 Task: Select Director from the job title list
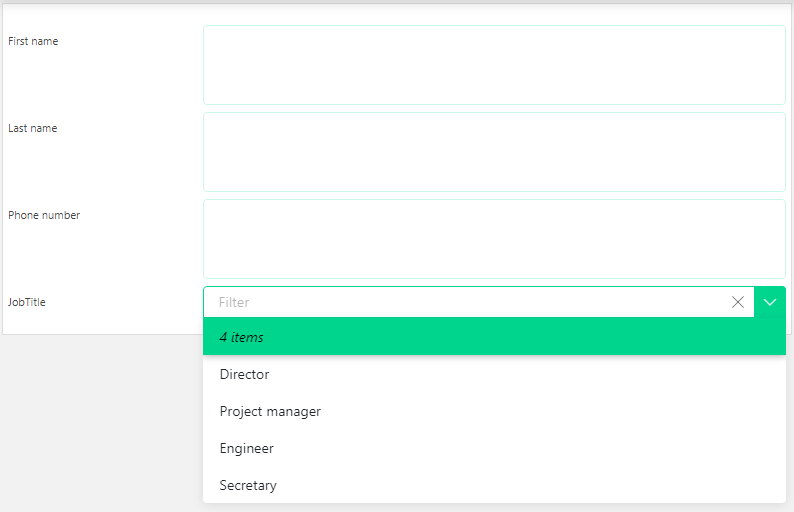click(494, 374)
